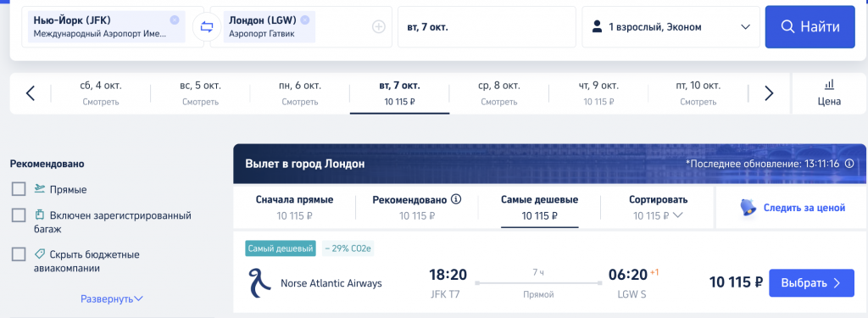Expand the Сортировать dropdown
The width and height of the screenshot is (868, 318).
[658, 207]
